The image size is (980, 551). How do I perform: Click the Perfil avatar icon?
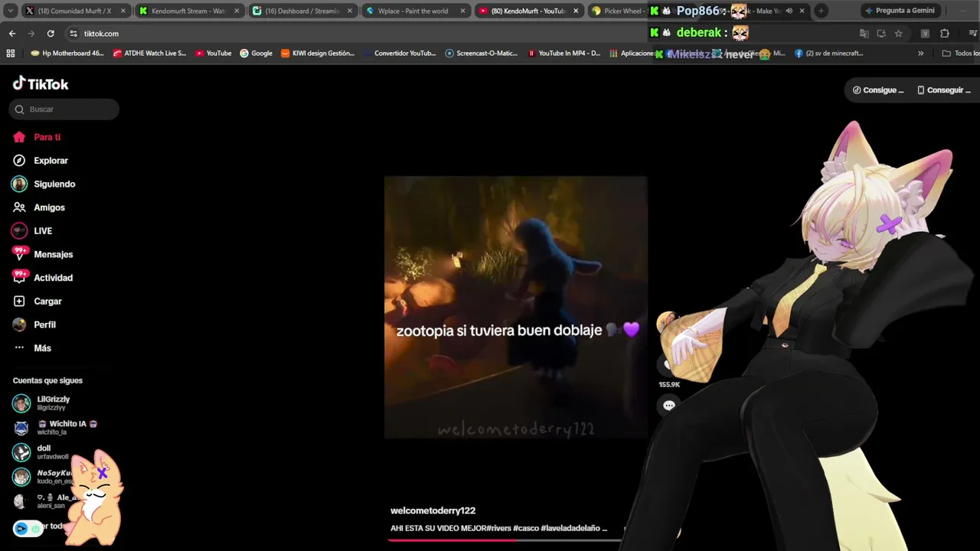tap(19, 324)
